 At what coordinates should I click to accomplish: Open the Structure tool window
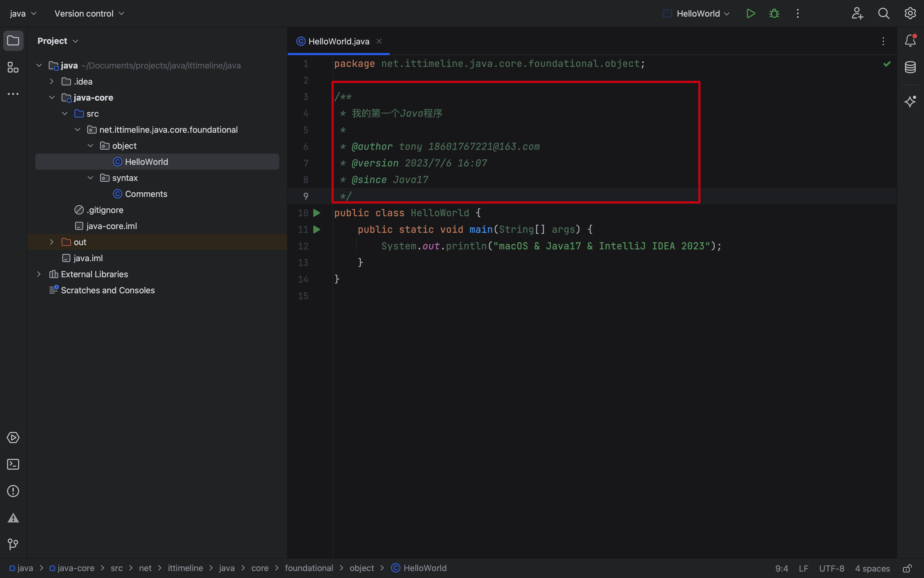[13, 67]
